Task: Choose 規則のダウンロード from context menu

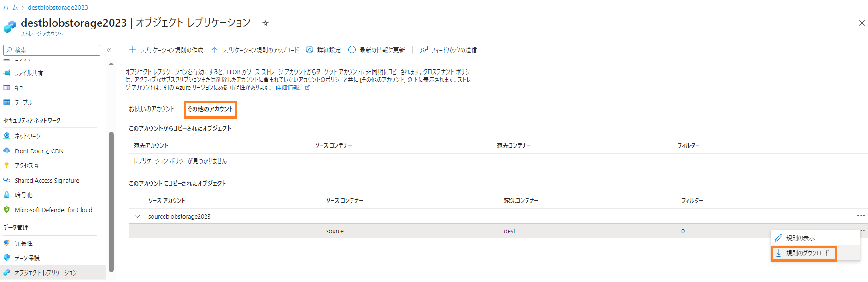Action: [815, 253]
